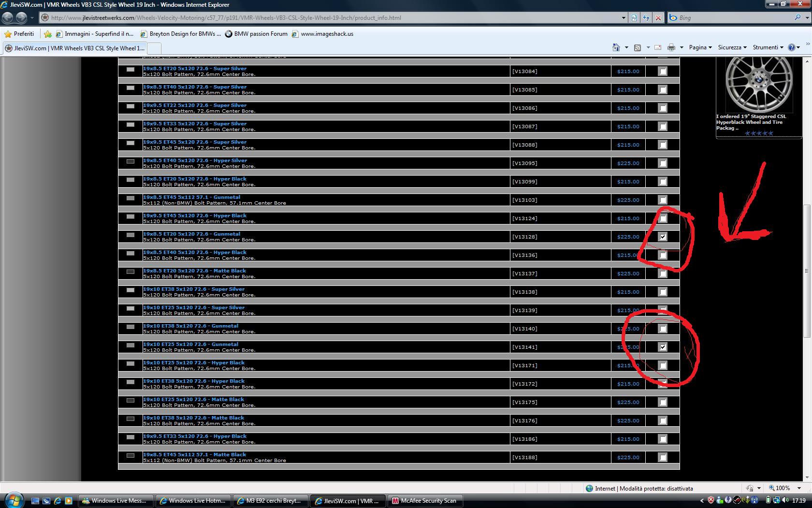The height and width of the screenshot is (508, 812).
Task: Click the red Stop loading icon
Action: click(658, 18)
